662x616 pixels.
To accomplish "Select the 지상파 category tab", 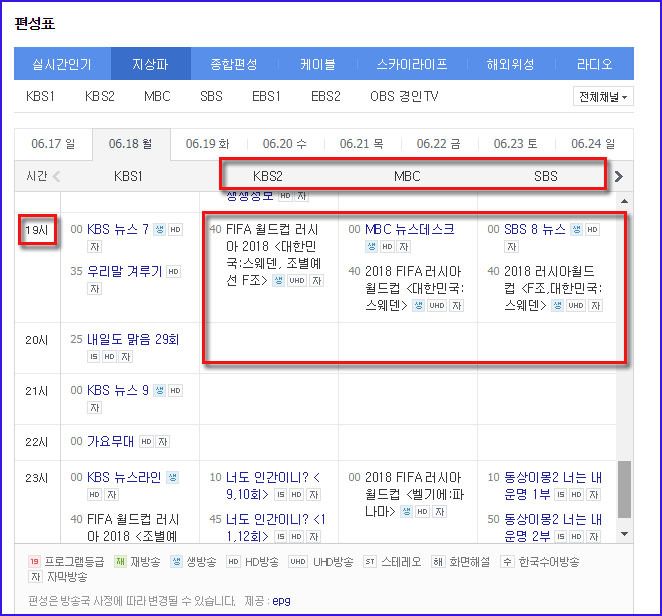I will point(151,64).
